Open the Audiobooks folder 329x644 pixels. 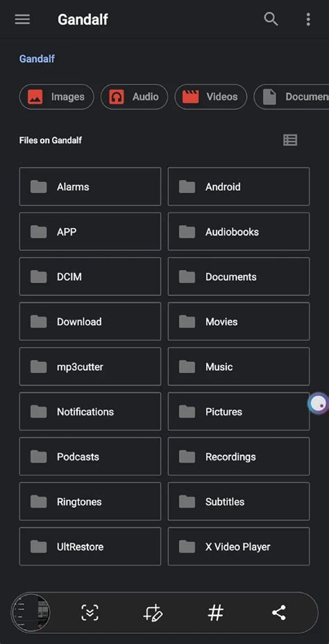pyautogui.click(x=238, y=231)
